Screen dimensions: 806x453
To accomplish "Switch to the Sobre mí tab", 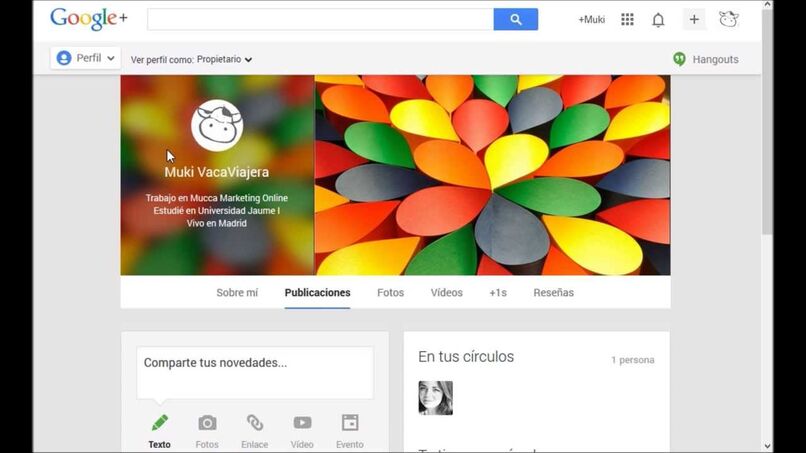I will [237, 293].
